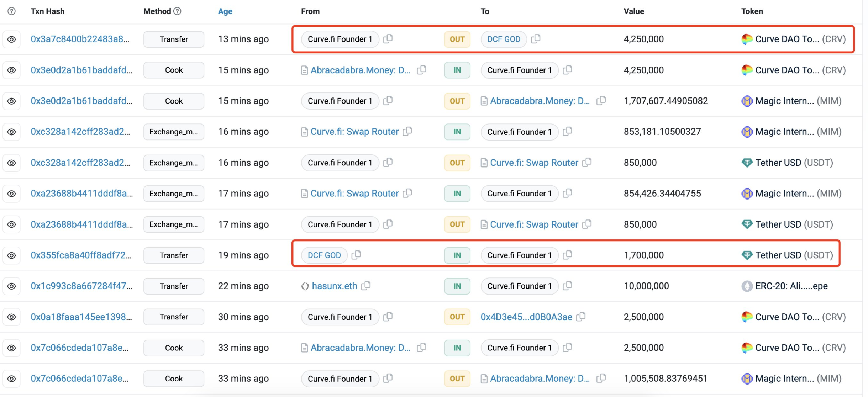Viewport: 868px width, 397px height.
Task: Preview the 4,250,000 CRV IN row with eye icon
Action: click(11, 70)
